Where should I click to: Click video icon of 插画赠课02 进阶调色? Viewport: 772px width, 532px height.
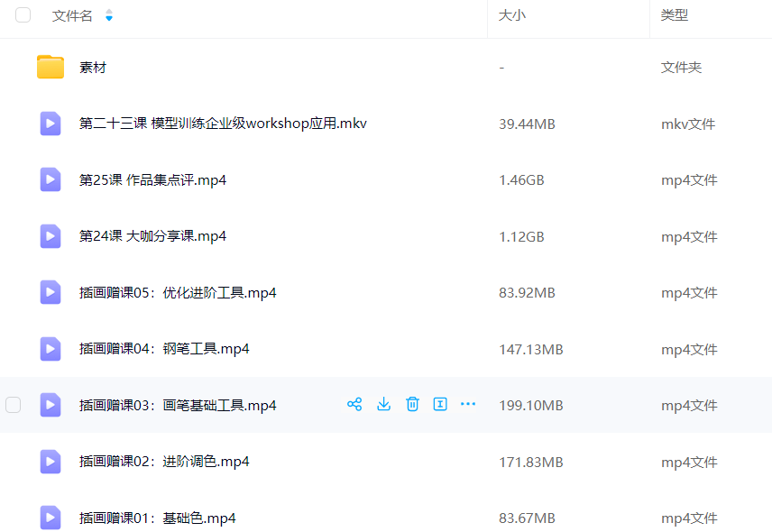(x=51, y=462)
